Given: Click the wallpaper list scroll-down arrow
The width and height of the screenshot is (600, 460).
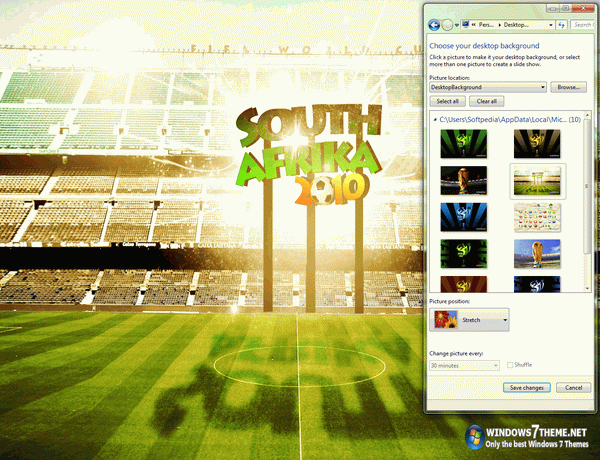Looking at the screenshot, I should pos(587,289).
